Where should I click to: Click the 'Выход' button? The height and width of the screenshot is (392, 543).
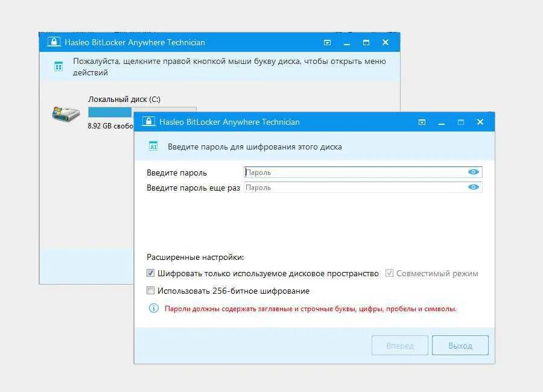click(460, 345)
